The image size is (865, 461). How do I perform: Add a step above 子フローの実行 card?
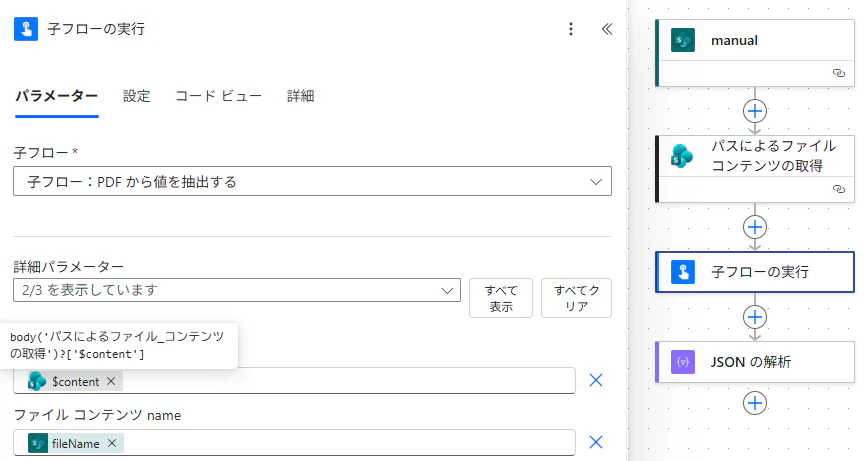coord(755,227)
